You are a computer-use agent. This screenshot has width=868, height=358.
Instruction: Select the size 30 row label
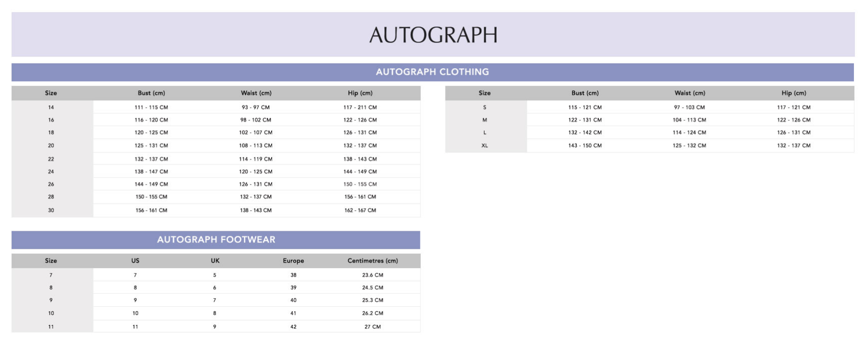pyautogui.click(x=51, y=210)
